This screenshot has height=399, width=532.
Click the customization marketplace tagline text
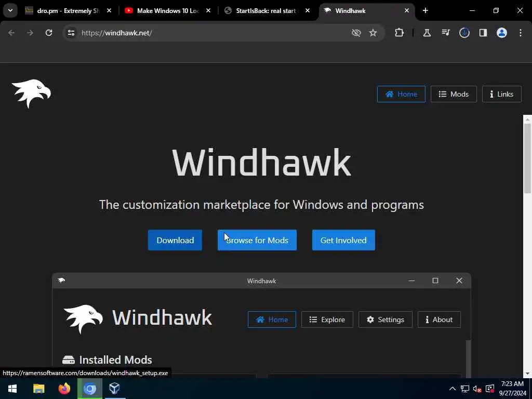261,205
